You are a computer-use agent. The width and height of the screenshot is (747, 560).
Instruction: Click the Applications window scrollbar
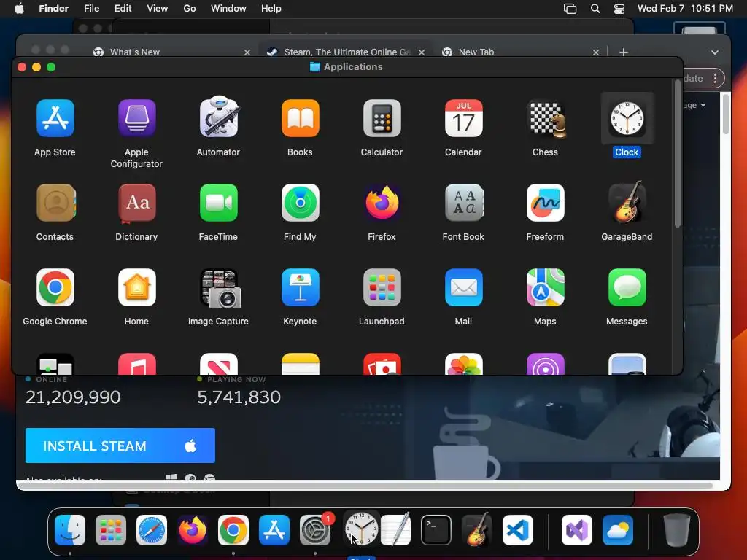[x=678, y=154]
